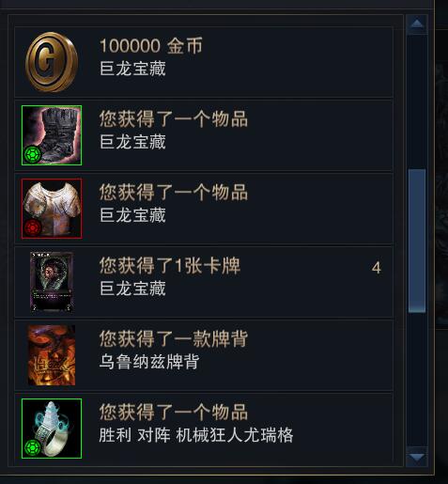Select the 您获得了1张卡牌 entry text

170,266
